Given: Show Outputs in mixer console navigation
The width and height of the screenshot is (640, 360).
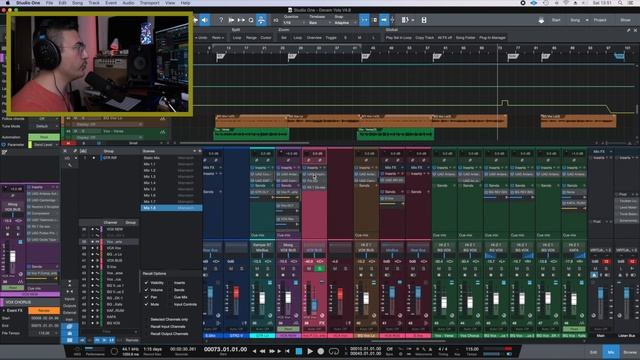Looking at the screenshot, I should (69, 306).
